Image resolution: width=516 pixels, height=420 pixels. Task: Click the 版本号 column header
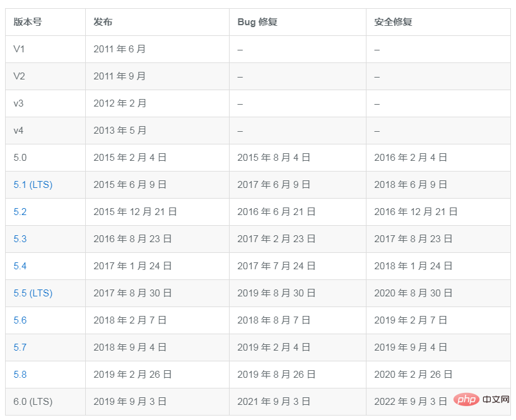28,22
